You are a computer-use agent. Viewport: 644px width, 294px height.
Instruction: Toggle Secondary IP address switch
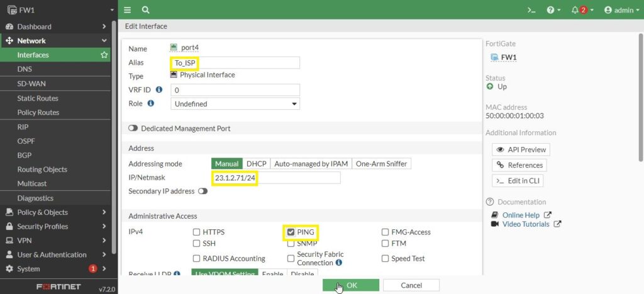click(x=203, y=191)
